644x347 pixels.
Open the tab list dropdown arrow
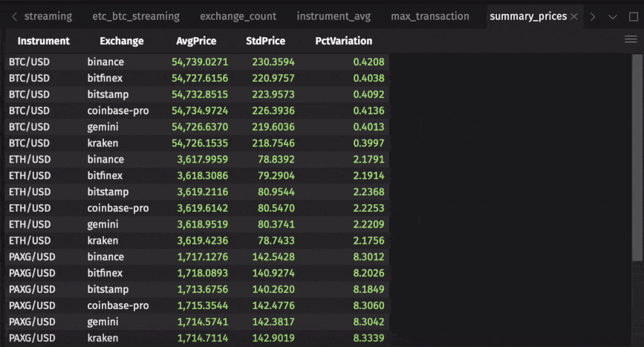[x=613, y=16]
